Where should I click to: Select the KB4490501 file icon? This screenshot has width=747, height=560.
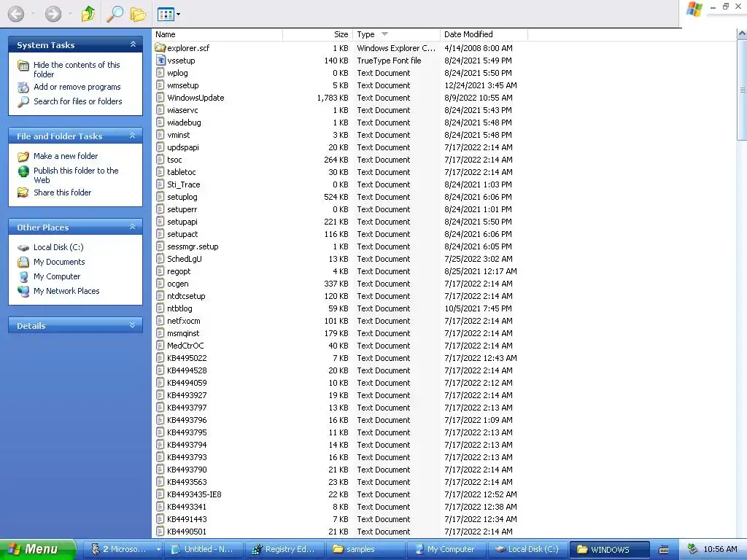[x=160, y=531]
